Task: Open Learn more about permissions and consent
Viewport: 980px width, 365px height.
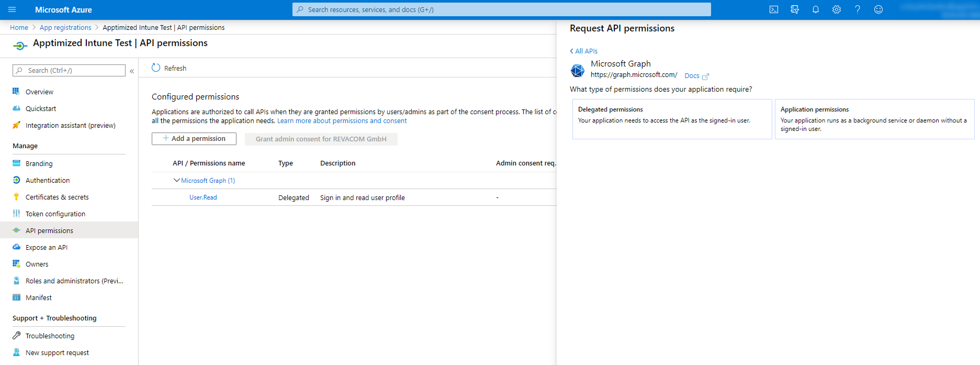Action: [x=342, y=120]
